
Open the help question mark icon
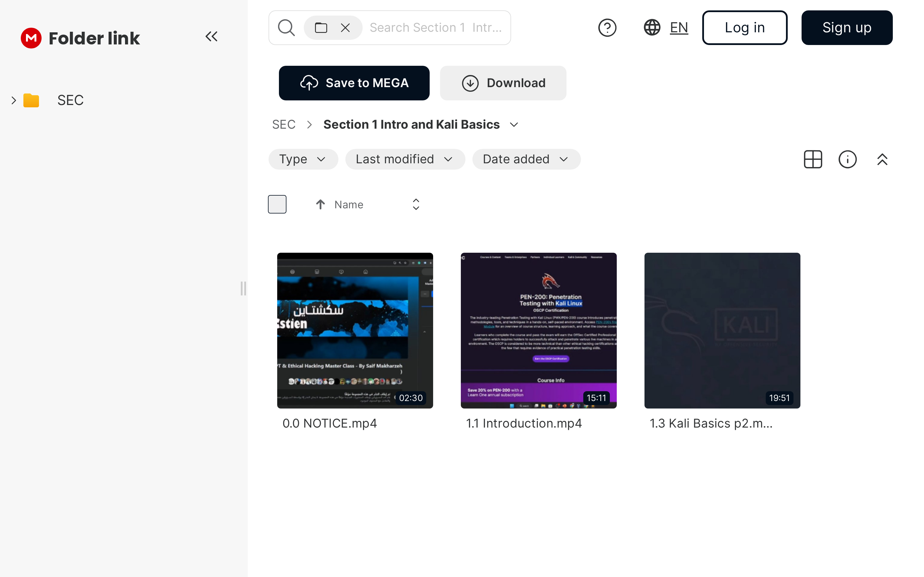pyautogui.click(x=607, y=28)
